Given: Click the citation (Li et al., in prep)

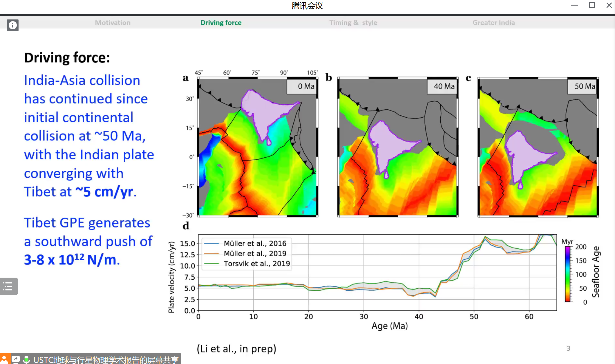Looking at the screenshot, I should (236, 349).
